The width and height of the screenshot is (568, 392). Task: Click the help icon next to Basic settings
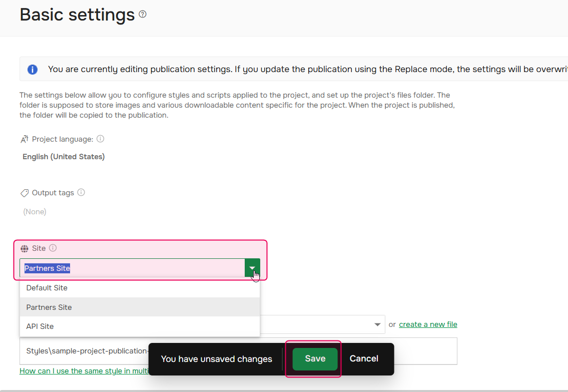tap(143, 14)
